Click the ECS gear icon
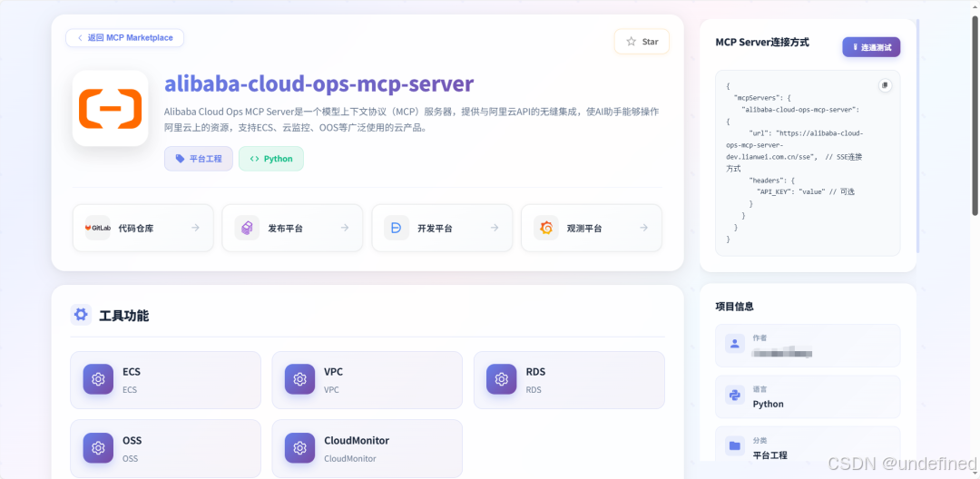The image size is (980, 479). click(98, 379)
